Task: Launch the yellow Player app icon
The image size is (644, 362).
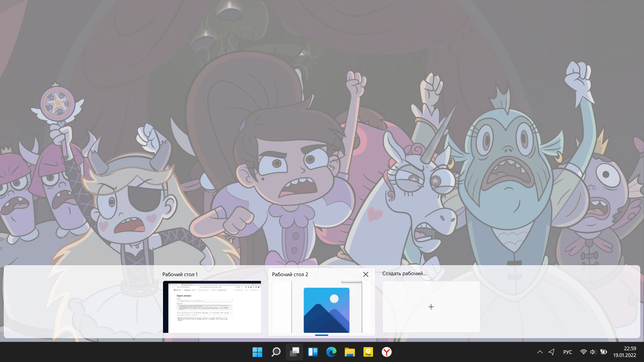Action: (x=368, y=352)
